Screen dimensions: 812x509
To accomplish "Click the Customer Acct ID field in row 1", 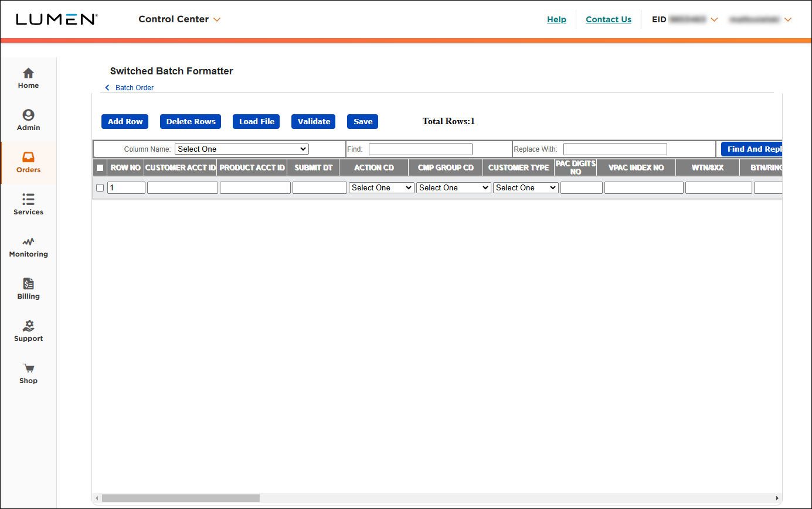I will 182,188.
